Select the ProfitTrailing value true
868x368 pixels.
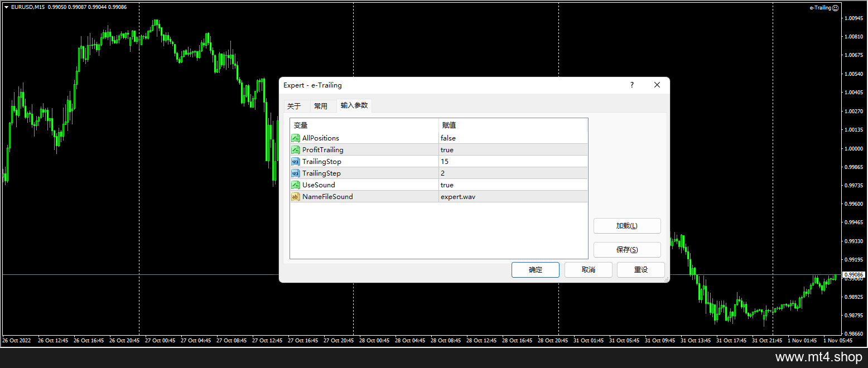(x=447, y=150)
